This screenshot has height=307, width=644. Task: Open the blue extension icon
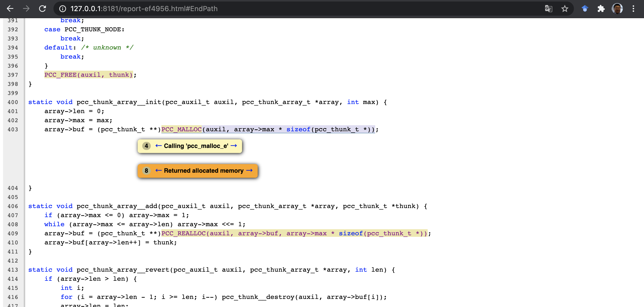click(x=585, y=9)
